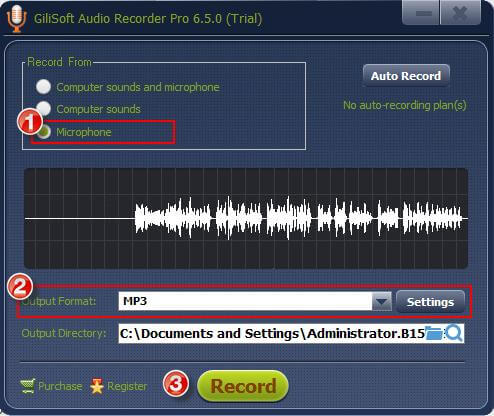Click the shopping cart Purchase icon
The image size is (494, 416).
[x=28, y=386]
